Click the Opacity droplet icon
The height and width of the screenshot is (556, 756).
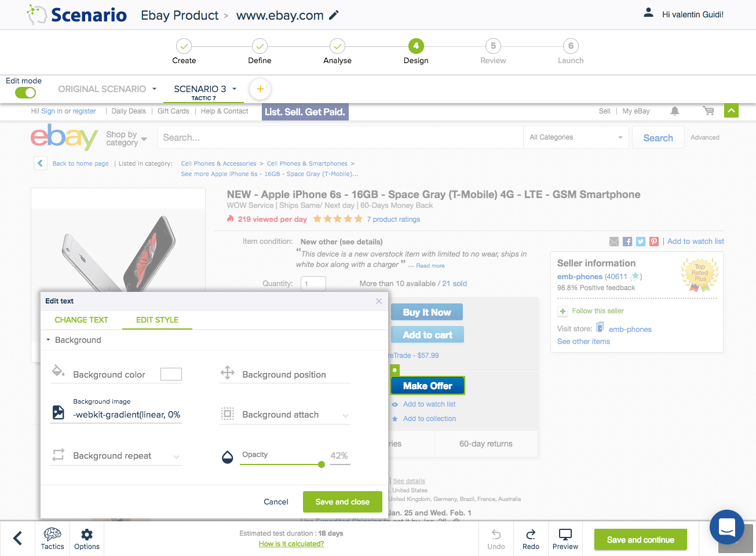click(x=228, y=457)
